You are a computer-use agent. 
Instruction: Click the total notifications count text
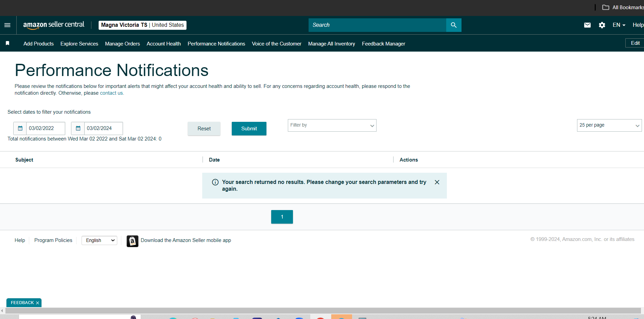point(85,139)
